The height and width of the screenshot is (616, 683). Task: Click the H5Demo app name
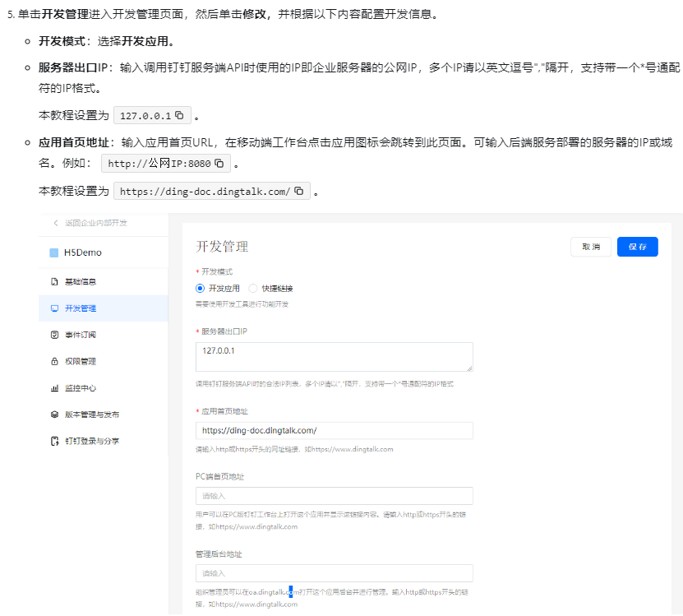click(83, 252)
